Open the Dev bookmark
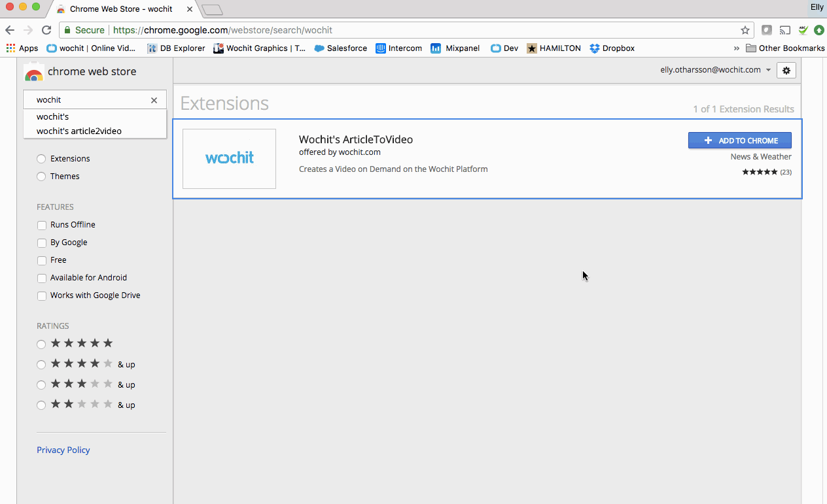This screenshot has width=827, height=504. click(504, 48)
